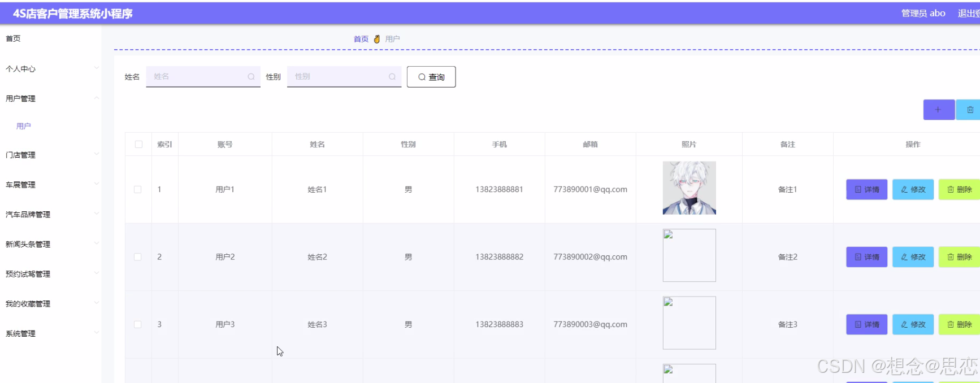Click the photo thumbnail of 用户1
Screen dimensions: 980x383
point(689,188)
